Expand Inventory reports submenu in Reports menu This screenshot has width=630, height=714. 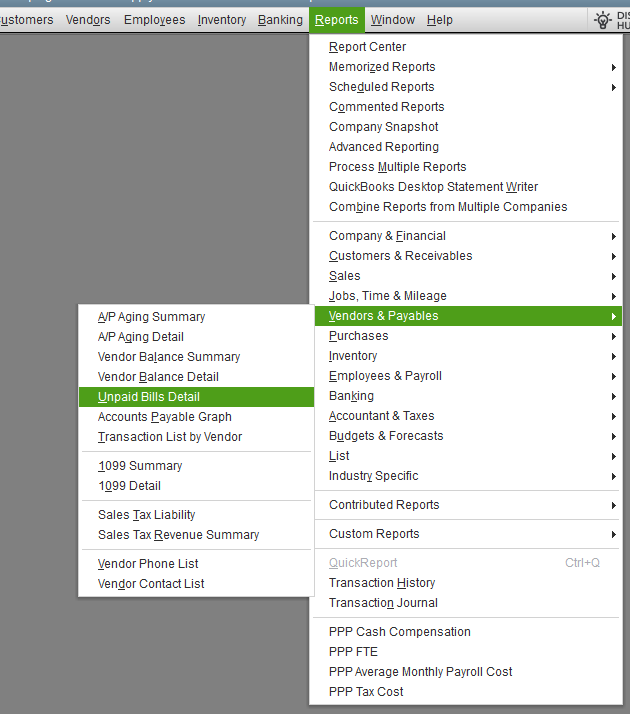tap(466, 356)
